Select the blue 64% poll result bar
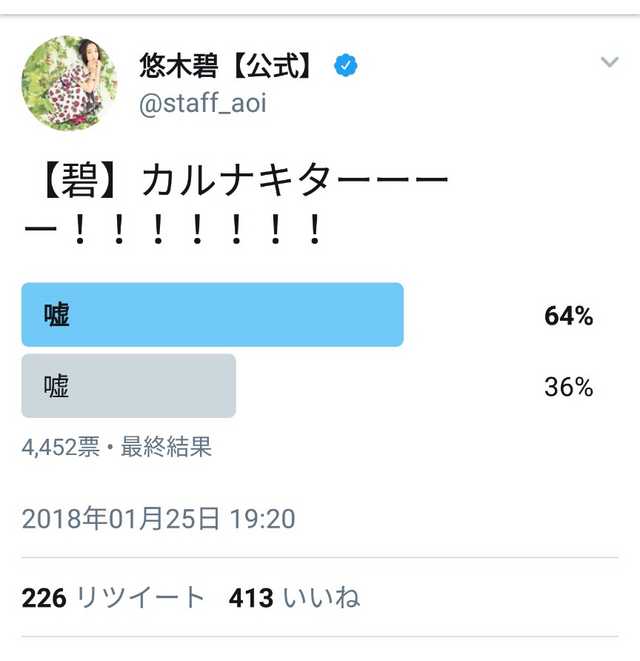Viewport: 640px width, 661px height. click(x=212, y=315)
